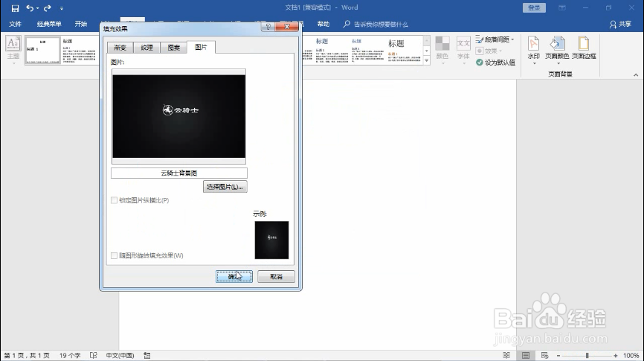Viewport: 644px width, 361px height.
Task: Click the picture name field 云骑士背景图
Action: coord(179,173)
